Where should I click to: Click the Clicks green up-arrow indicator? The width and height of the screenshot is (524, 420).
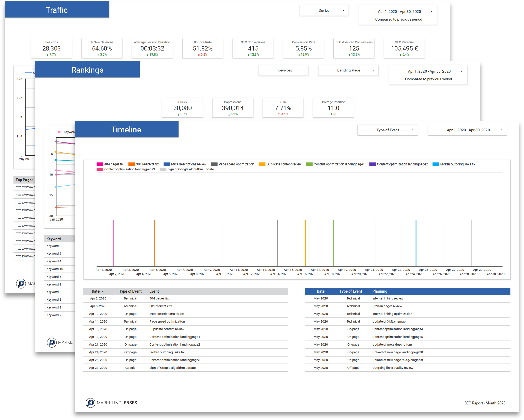tap(179, 114)
